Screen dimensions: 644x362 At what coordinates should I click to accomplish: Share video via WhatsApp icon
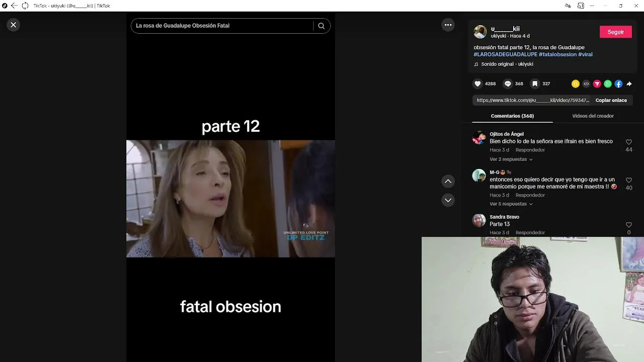608,84
